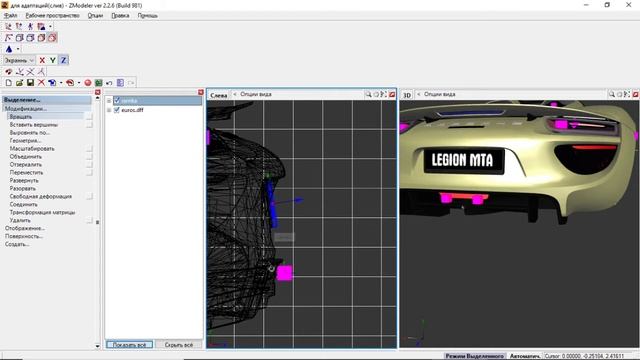Open dropdown arrow after export icon
This screenshot has width=640, height=360.
tap(78, 83)
